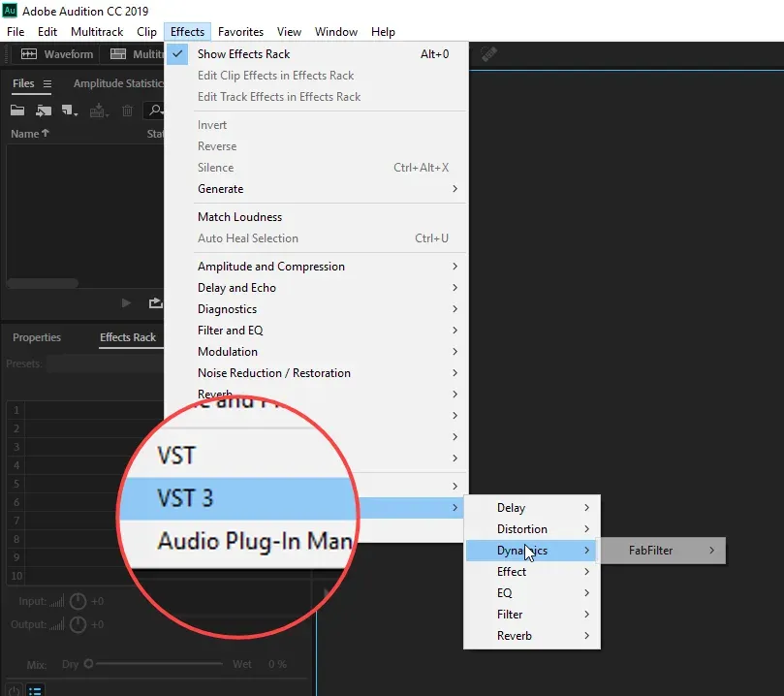Screen dimensions: 784x696
Task: Open the Edit menu
Action: [47, 32]
